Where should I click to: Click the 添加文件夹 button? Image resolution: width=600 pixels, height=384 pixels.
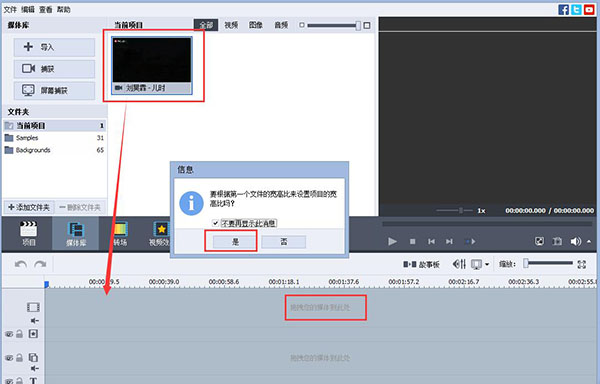coord(29,208)
